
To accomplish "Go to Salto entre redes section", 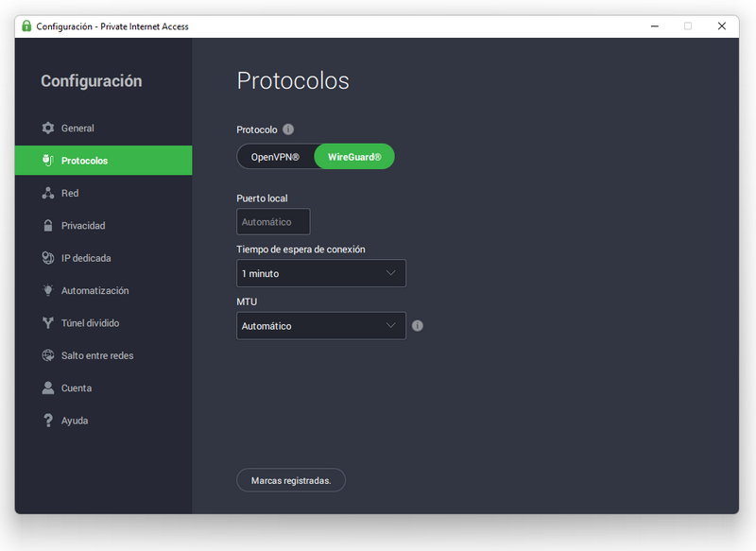I will coord(103,355).
